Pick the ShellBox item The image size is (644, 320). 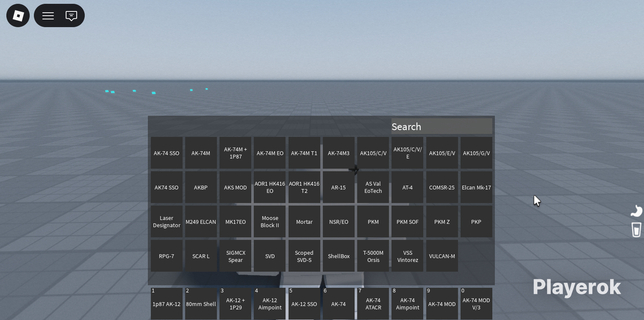pyautogui.click(x=339, y=256)
